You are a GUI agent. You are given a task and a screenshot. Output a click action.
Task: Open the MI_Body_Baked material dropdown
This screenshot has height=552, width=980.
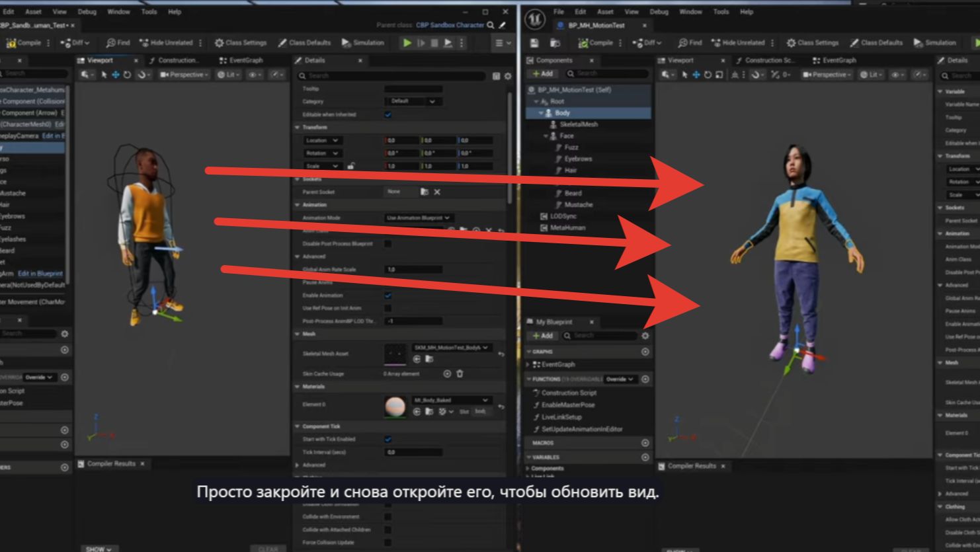[x=451, y=400]
